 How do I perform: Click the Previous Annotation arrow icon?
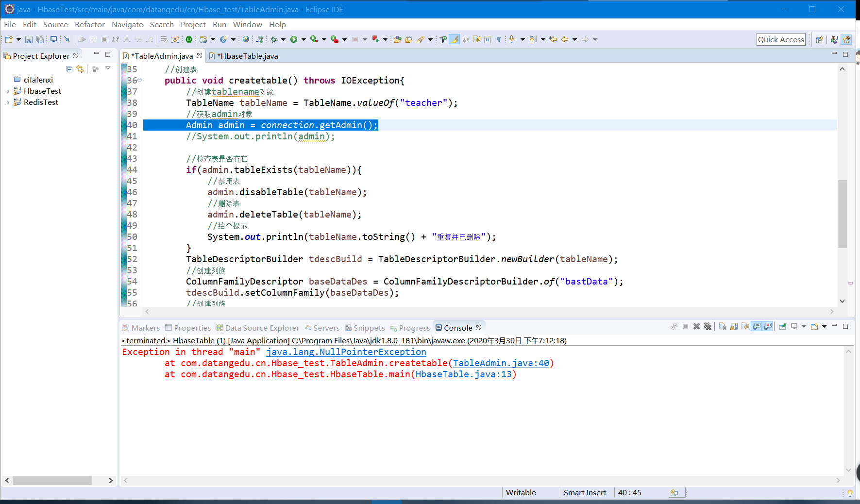coord(533,39)
